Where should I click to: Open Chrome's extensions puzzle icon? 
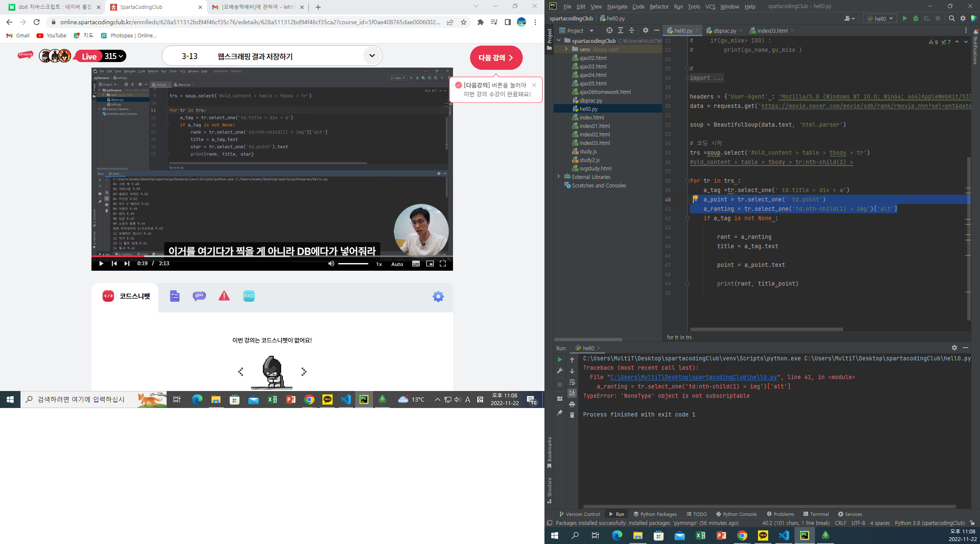coord(481,22)
